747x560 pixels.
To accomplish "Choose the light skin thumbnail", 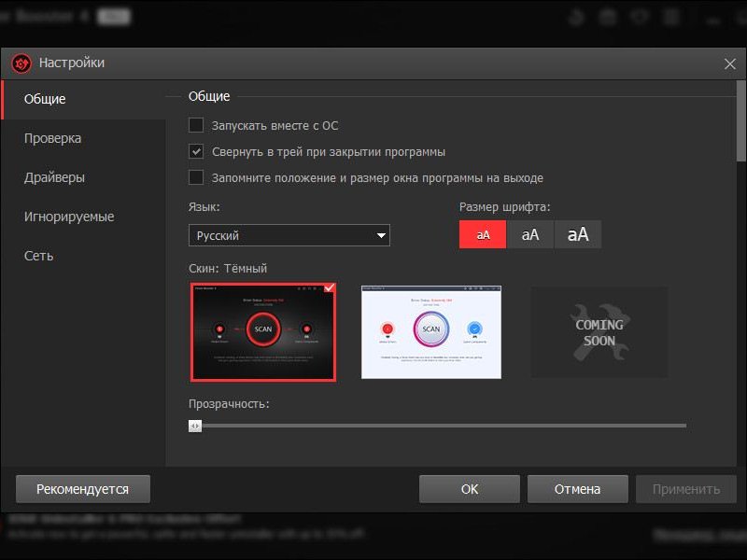I will (x=431, y=332).
